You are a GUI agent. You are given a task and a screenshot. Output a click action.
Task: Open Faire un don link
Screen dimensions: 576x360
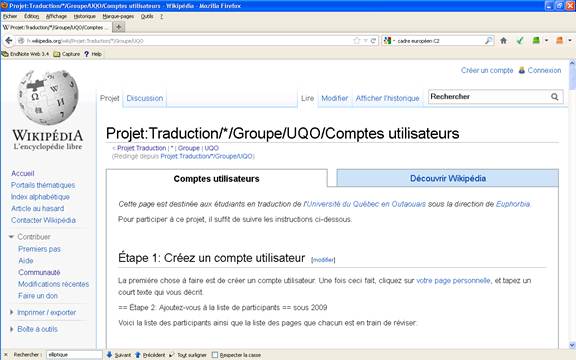click(38, 296)
